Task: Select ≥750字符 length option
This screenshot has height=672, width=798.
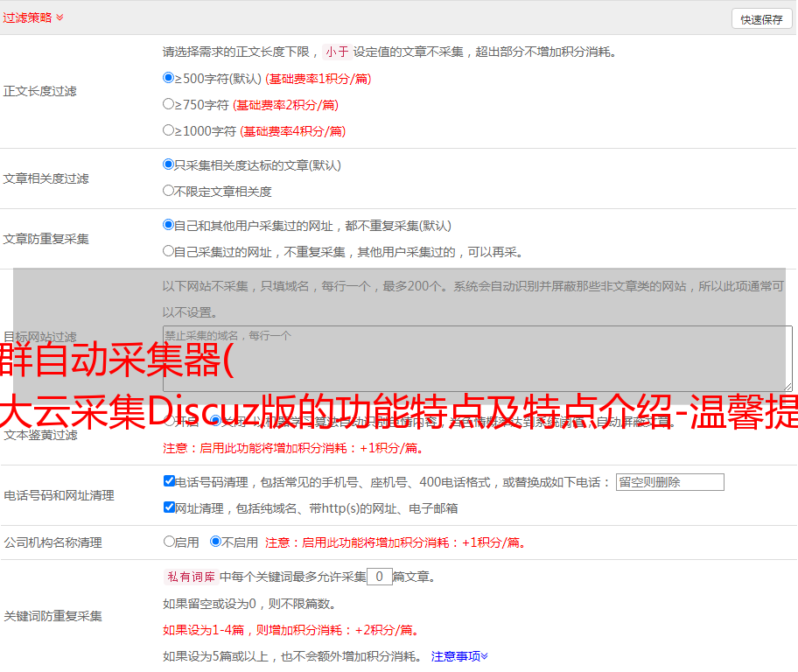Action: click(168, 104)
